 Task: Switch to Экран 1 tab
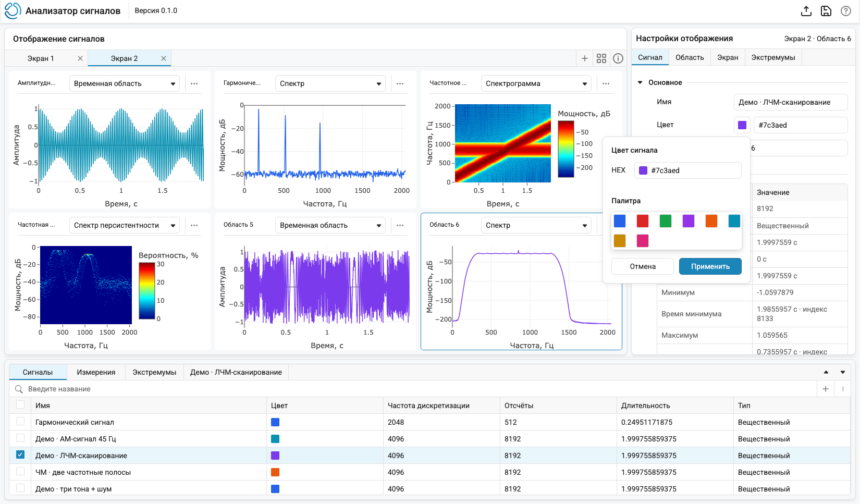point(41,58)
